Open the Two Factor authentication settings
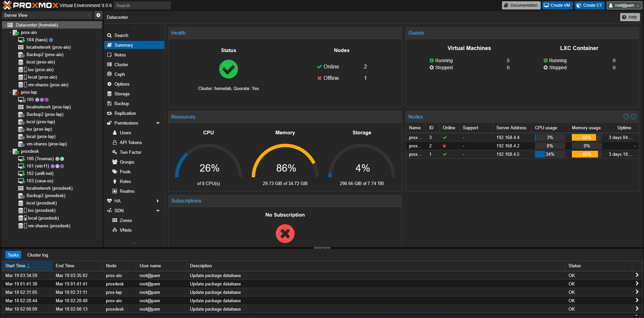Viewport: 644px width, 318px height. coord(130,152)
